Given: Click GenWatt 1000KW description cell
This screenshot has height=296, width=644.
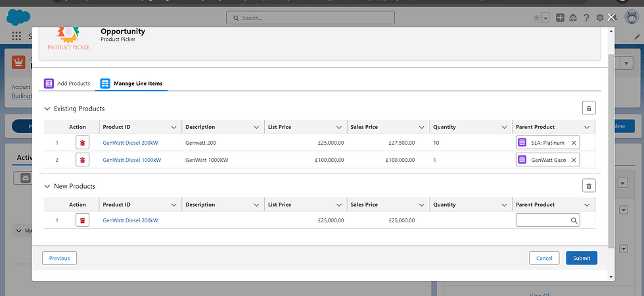Looking at the screenshot, I should (223, 160).
